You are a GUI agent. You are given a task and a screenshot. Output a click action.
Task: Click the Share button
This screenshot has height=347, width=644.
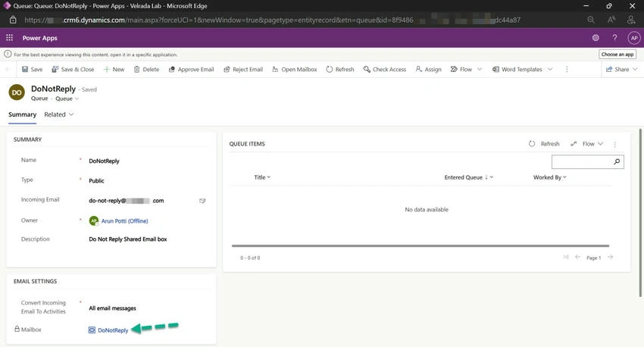point(617,70)
